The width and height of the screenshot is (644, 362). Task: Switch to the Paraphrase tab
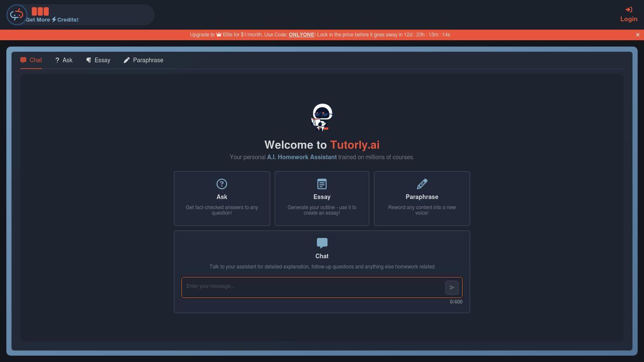click(144, 60)
